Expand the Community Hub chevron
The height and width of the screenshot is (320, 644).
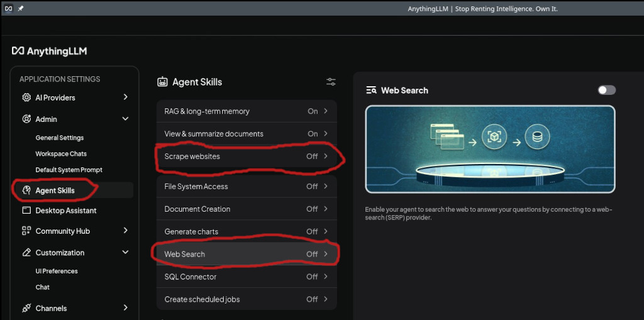click(x=125, y=231)
